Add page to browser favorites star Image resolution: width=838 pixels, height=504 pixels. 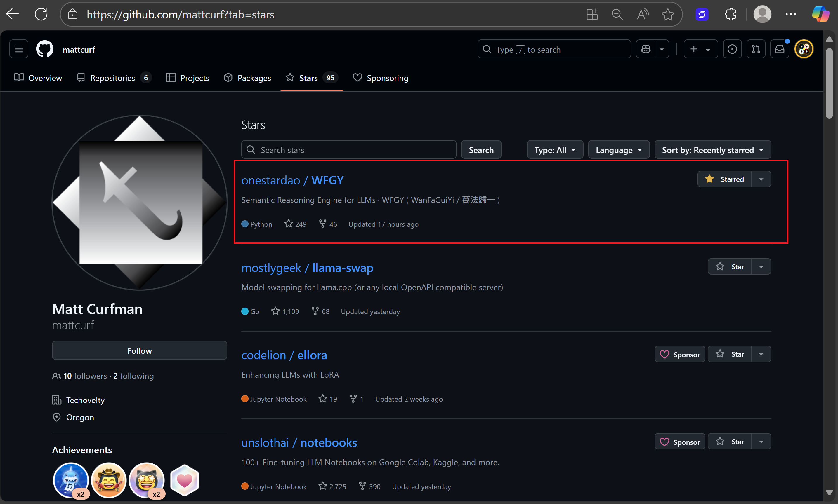[x=667, y=14]
